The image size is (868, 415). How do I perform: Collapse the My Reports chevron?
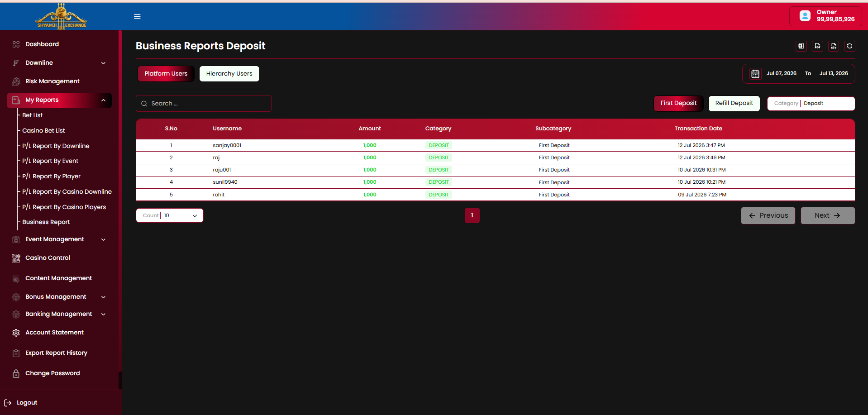click(103, 100)
